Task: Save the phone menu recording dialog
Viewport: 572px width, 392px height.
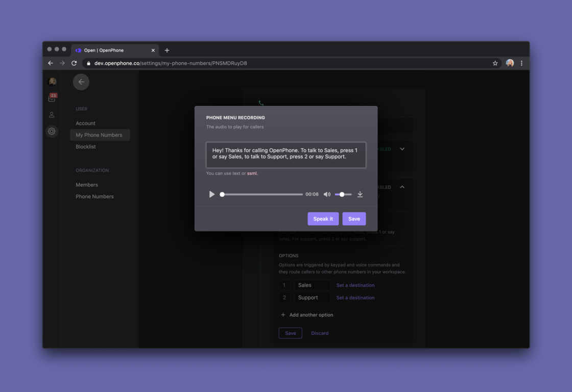Action: tap(354, 219)
